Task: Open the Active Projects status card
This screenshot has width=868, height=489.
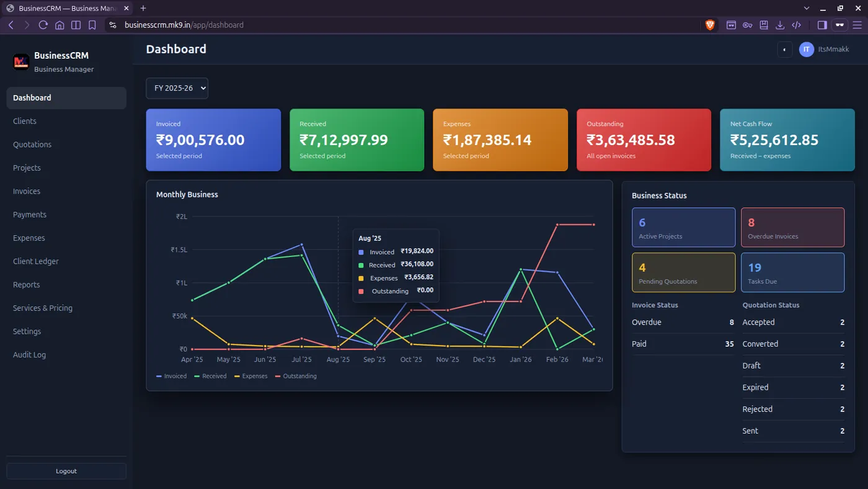Action: point(684,228)
